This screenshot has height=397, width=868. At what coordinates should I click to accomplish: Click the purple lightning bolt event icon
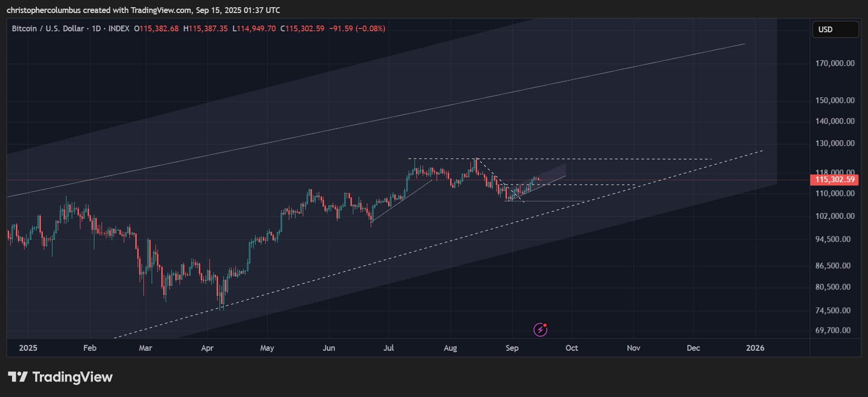tap(540, 330)
